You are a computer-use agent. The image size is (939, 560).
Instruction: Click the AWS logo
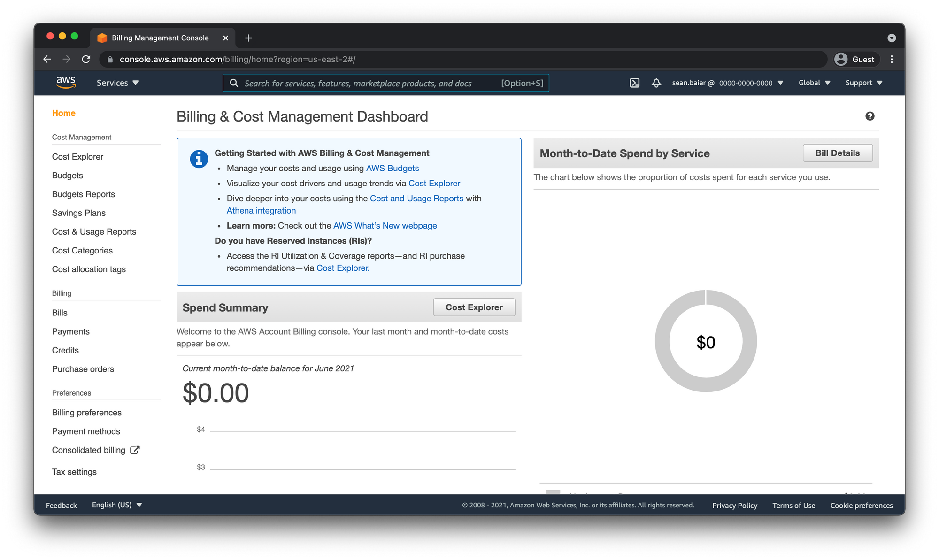click(x=66, y=83)
